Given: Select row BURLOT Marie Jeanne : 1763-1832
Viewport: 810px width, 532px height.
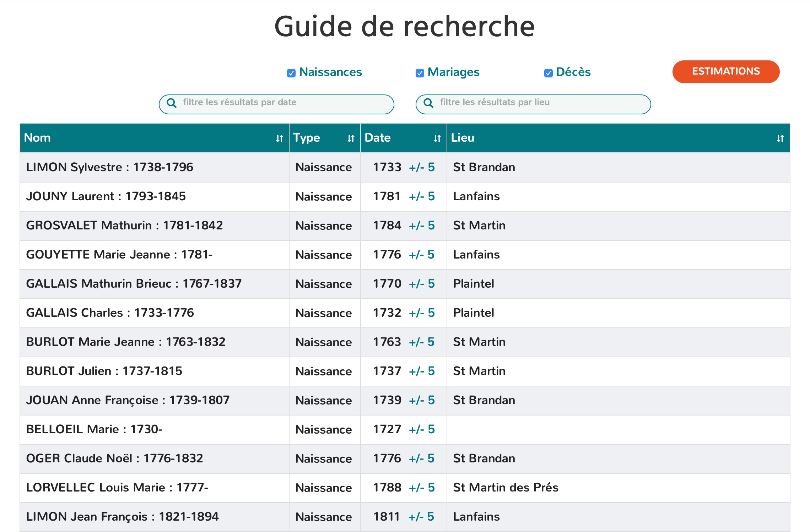Looking at the screenshot, I should tap(405, 342).
